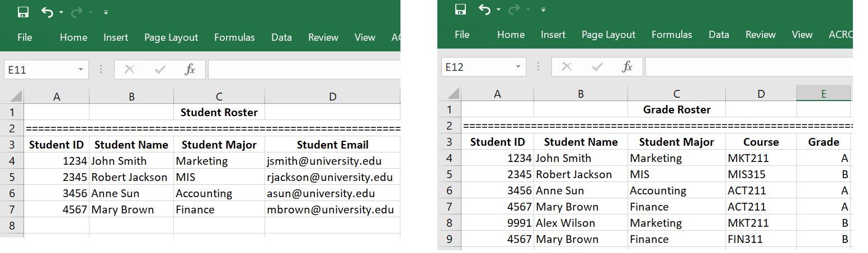
Task: Select the cell containing jsmith@university.edu
Action: 332,161
